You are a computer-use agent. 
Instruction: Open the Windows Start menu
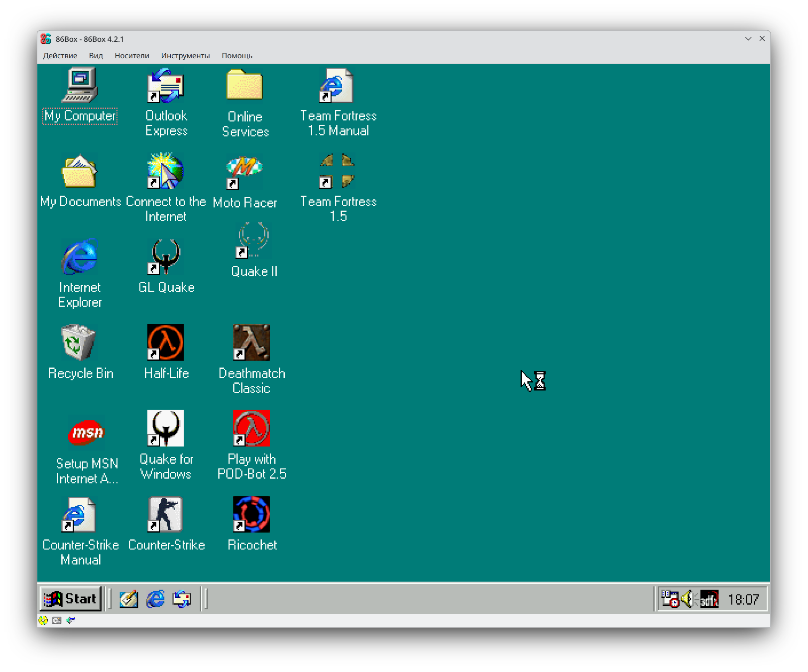coord(70,599)
